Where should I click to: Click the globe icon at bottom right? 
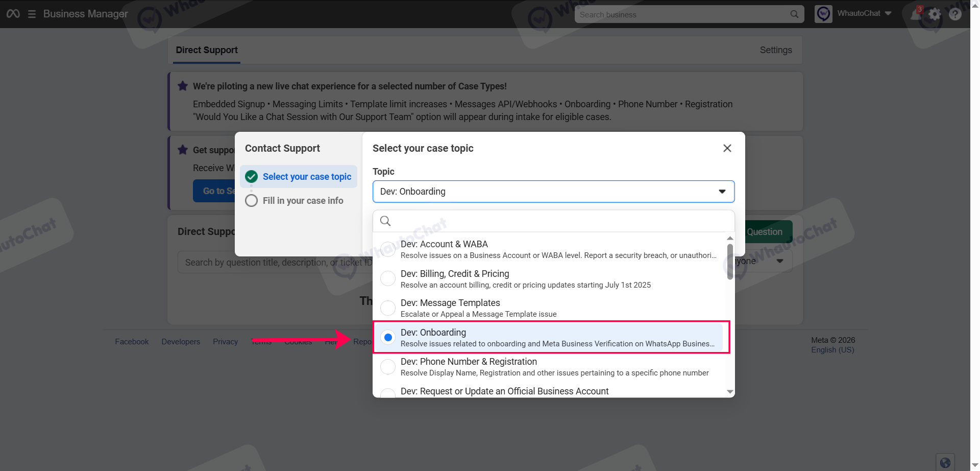(945, 462)
